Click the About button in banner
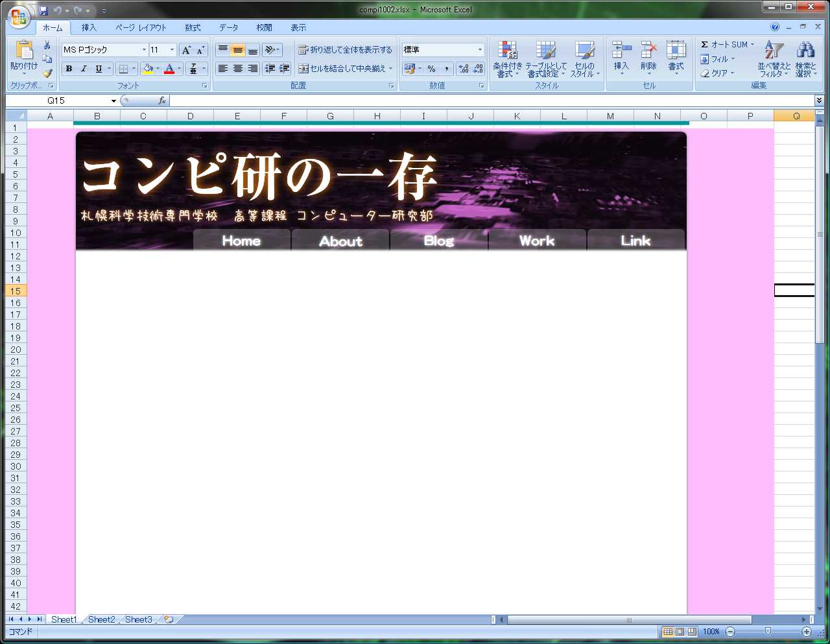This screenshot has width=830, height=644. [340, 240]
